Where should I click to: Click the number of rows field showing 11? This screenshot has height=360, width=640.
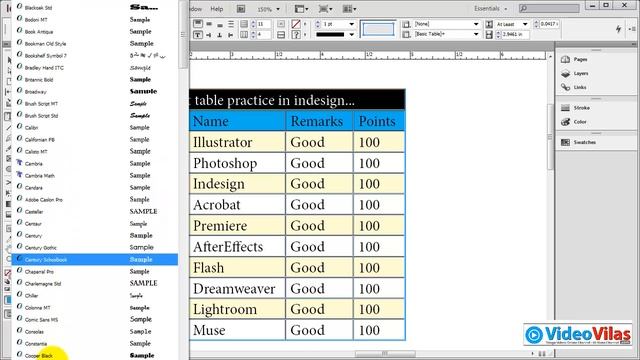[263, 24]
